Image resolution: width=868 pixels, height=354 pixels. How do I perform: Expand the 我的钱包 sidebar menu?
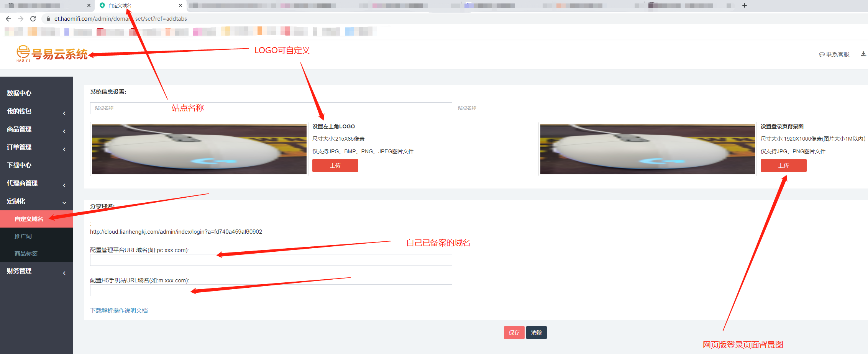(x=36, y=111)
